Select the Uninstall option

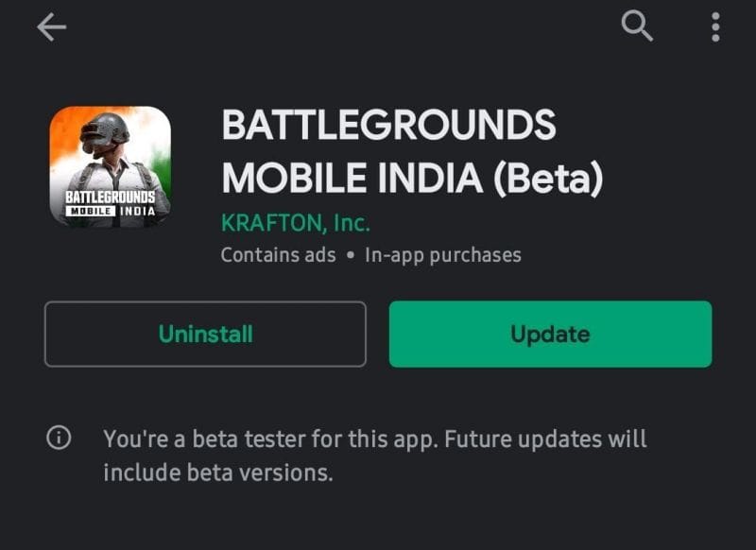205,334
